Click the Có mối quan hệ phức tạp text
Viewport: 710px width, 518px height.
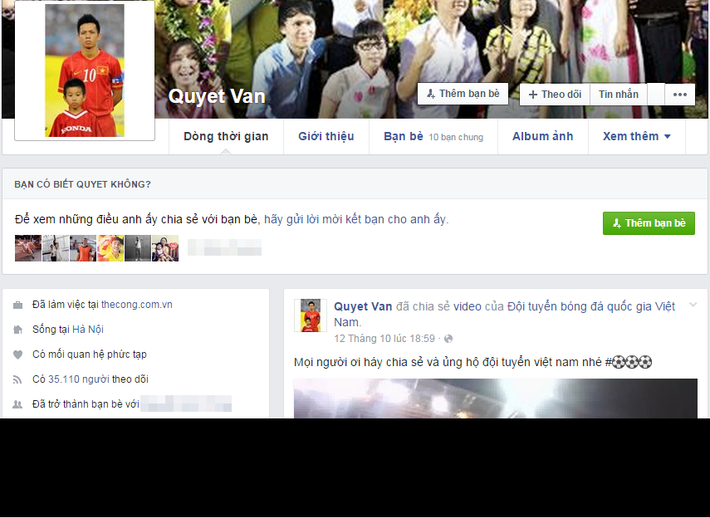(x=90, y=355)
